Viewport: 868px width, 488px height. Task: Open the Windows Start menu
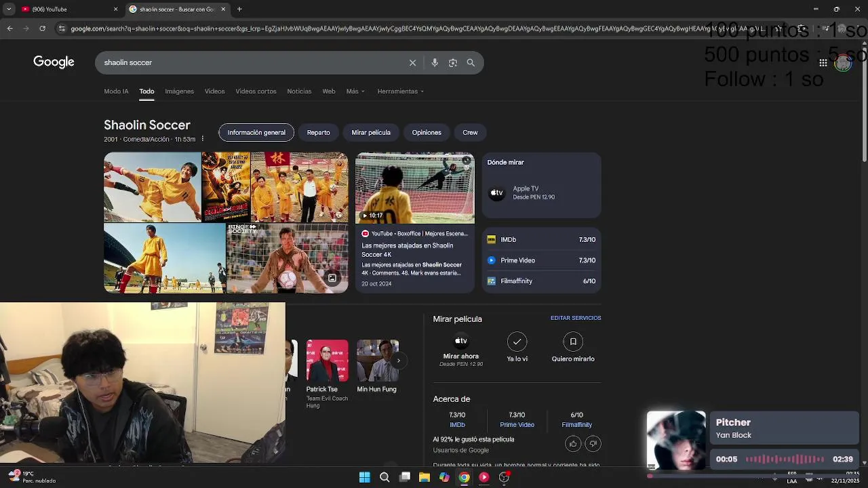point(365,477)
